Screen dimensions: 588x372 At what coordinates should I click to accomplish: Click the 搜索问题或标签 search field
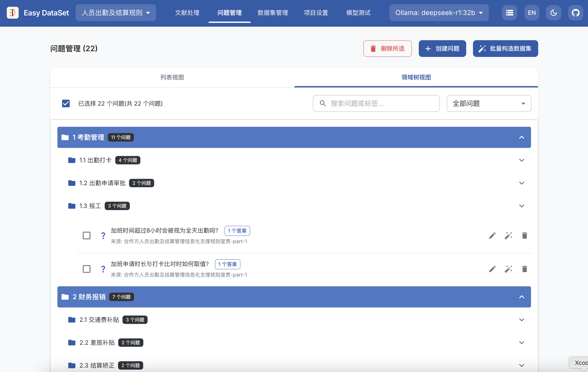coord(376,103)
